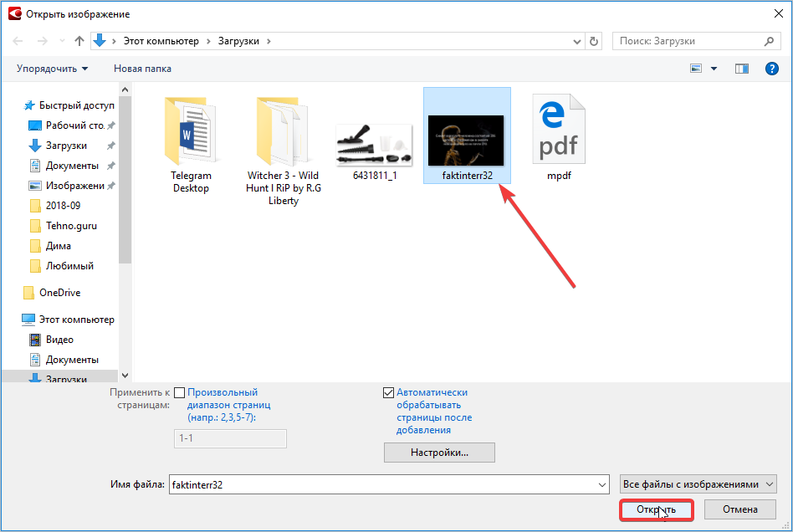The image size is (793, 532).
Task: Expand the file type filter dropdown
Action: click(698, 484)
